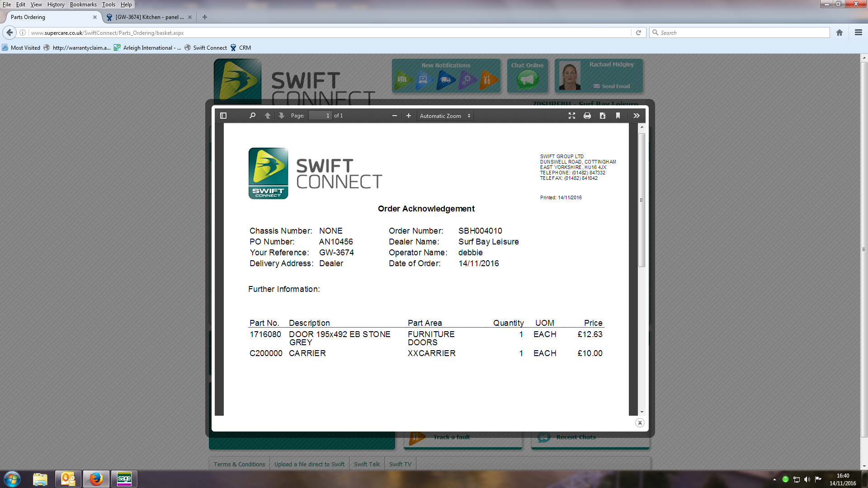
Task: Reload the current page
Action: [638, 33]
